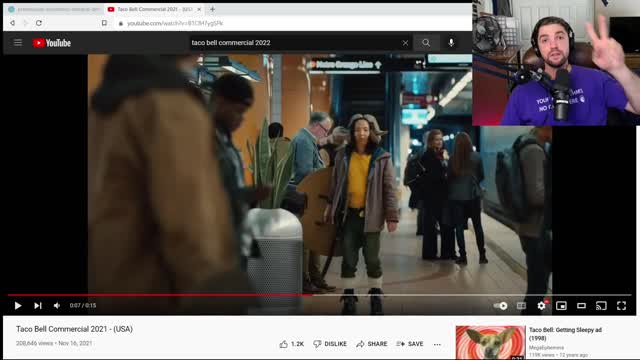
Task: Clear the search box text
Action: point(405,43)
